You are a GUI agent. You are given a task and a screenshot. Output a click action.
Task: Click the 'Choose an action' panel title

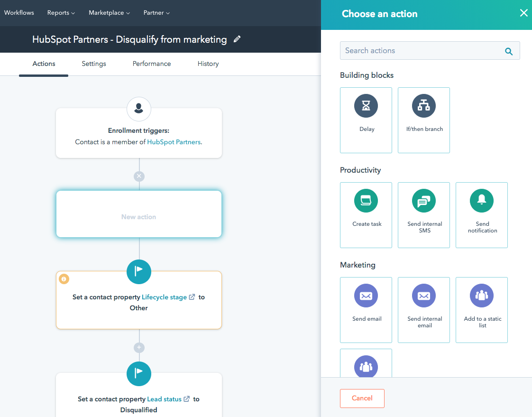pos(380,14)
